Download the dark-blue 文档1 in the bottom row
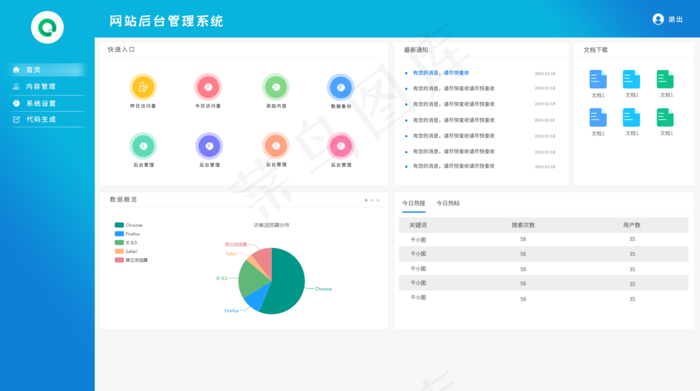 [598, 118]
